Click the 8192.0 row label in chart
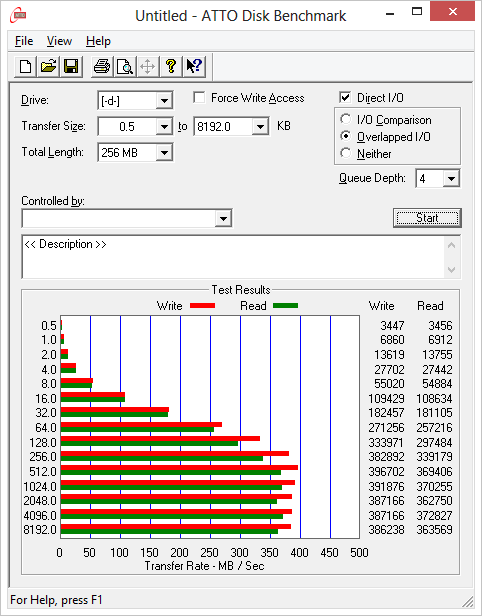The height and width of the screenshot is (616, 482). (x=40, y=530)
